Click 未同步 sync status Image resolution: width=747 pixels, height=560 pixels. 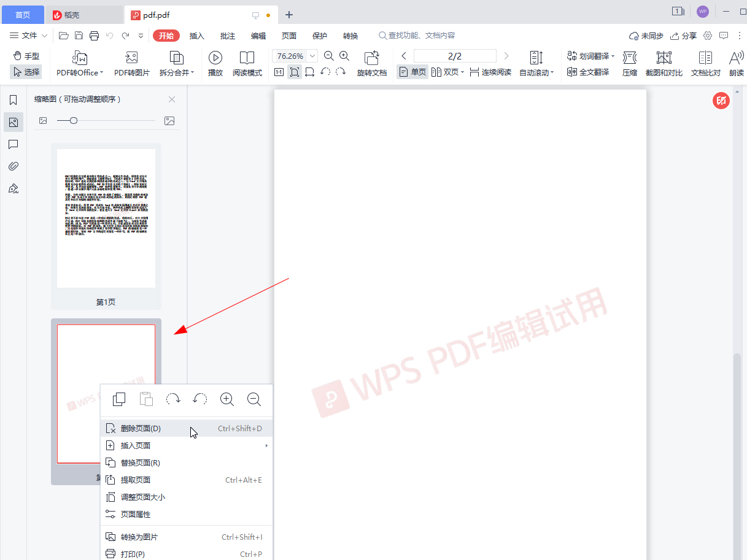tap(646, 36)
